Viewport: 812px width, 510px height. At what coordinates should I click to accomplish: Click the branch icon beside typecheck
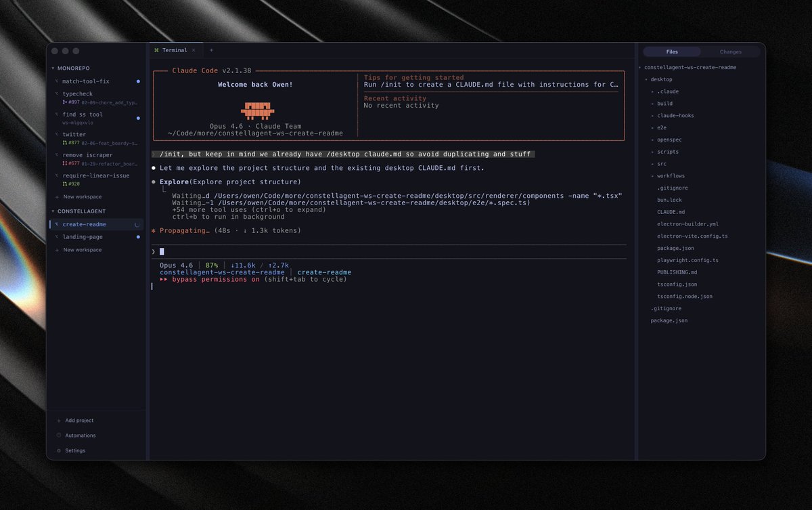[56, 94]
